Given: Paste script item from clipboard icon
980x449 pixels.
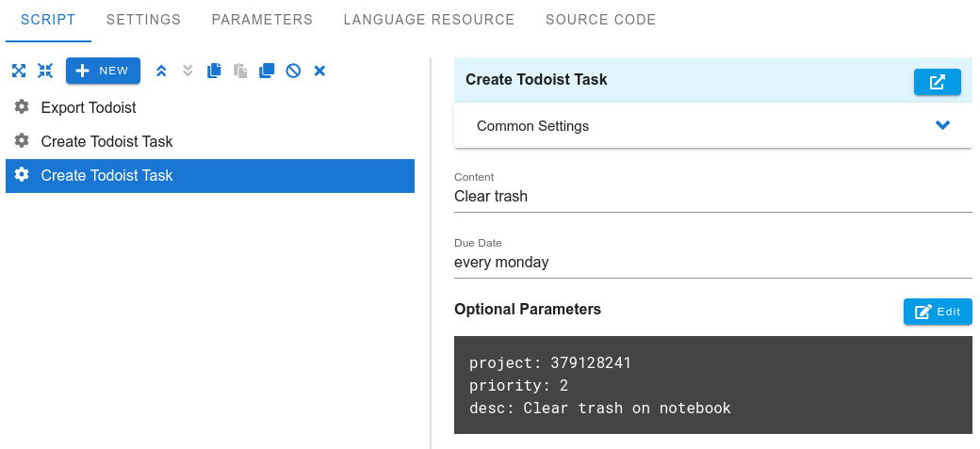Looking at the screenshot, I should [240, 71].
